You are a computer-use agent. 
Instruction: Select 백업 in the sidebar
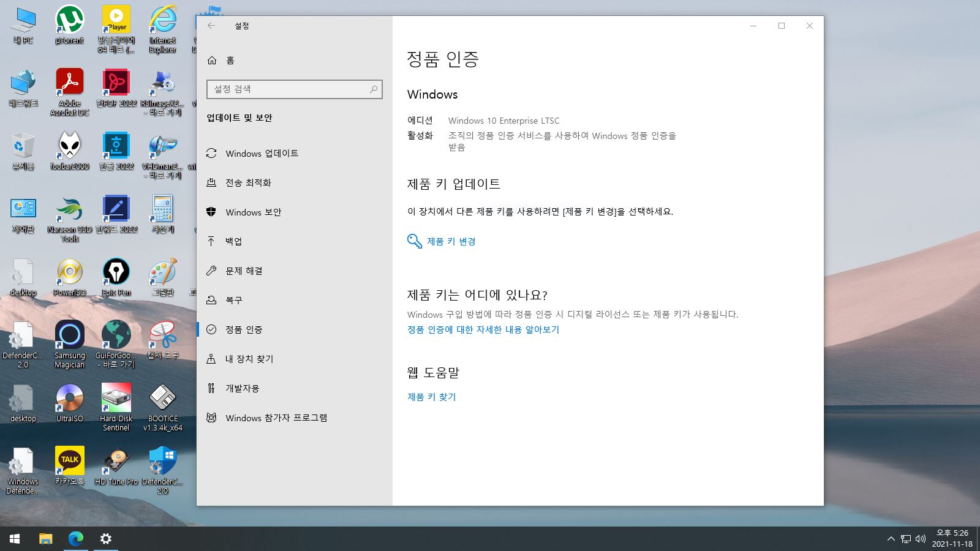coord(294,241)
